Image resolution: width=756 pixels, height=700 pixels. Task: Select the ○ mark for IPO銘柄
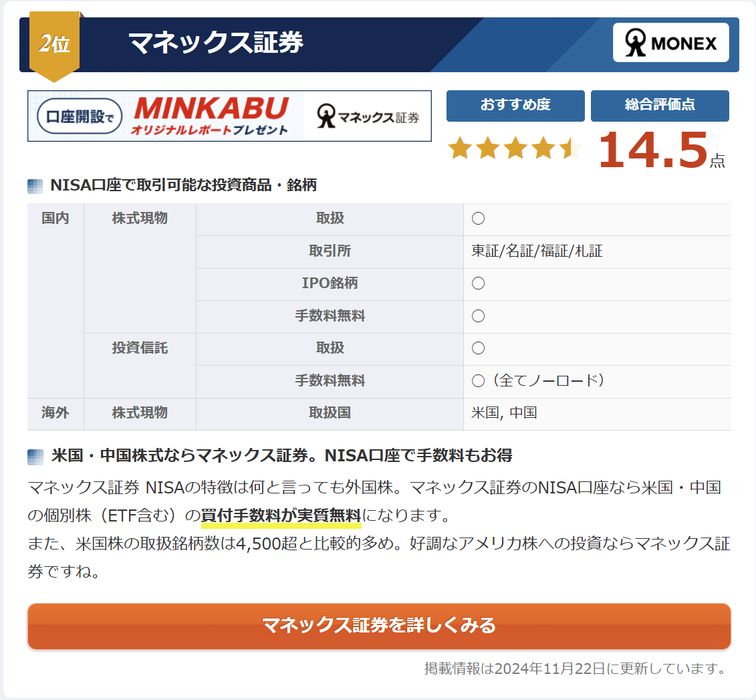477,283
